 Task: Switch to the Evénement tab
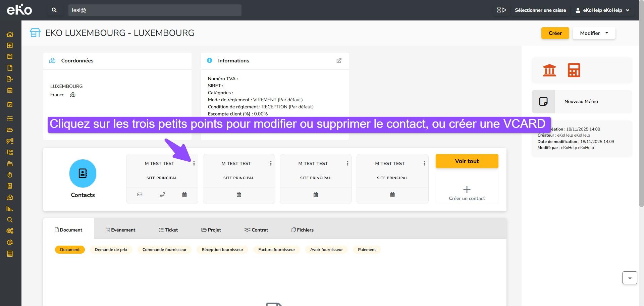(120, 230)
